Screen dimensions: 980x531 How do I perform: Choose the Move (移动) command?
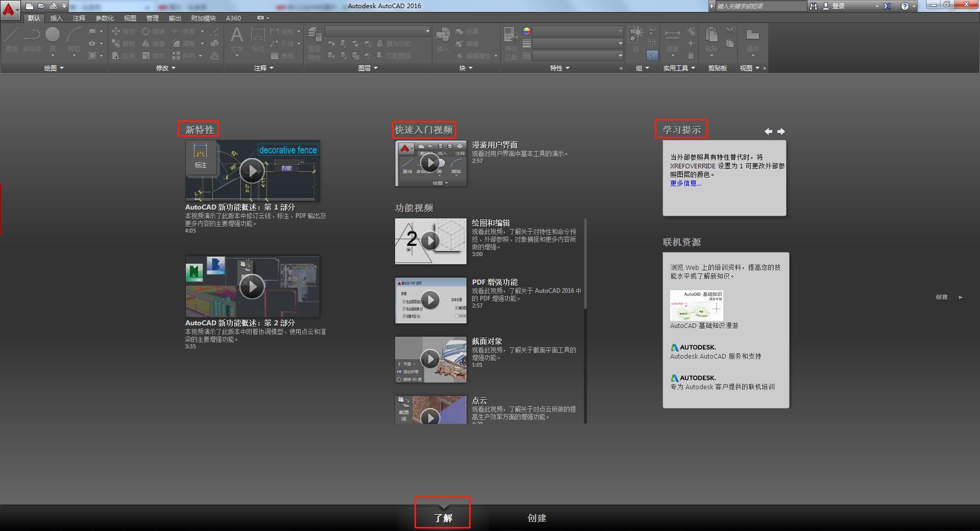point(123,31)
